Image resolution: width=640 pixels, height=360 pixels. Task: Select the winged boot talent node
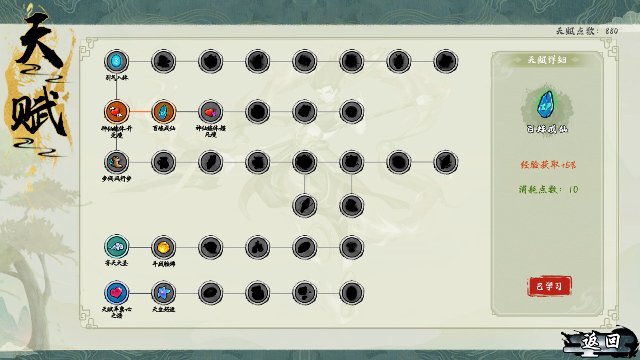point(116,162)
